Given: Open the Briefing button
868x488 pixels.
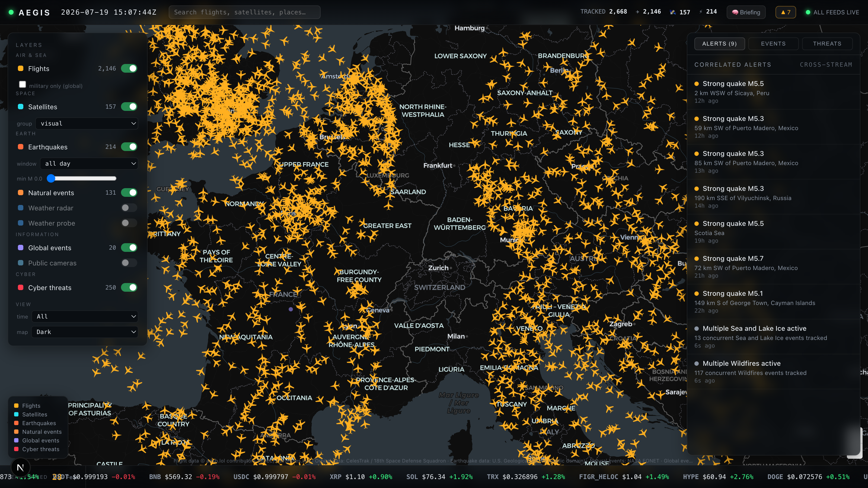Looking at the screenshot, I should (746, 12).
